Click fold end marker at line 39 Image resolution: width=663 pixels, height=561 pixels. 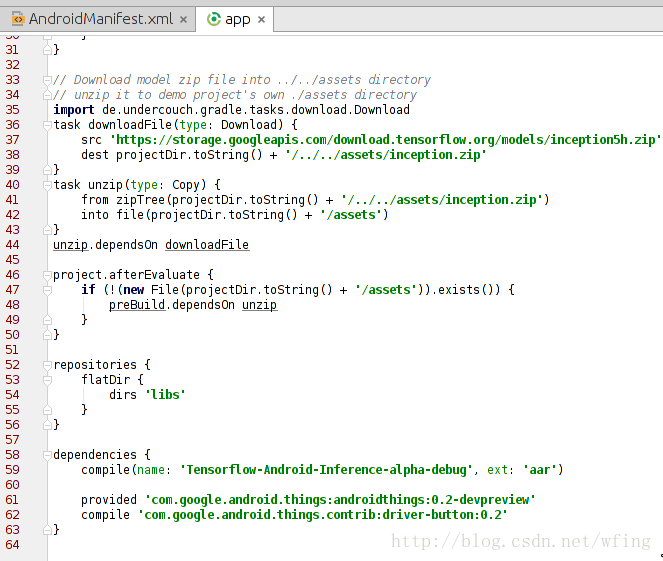coord(47,170)
